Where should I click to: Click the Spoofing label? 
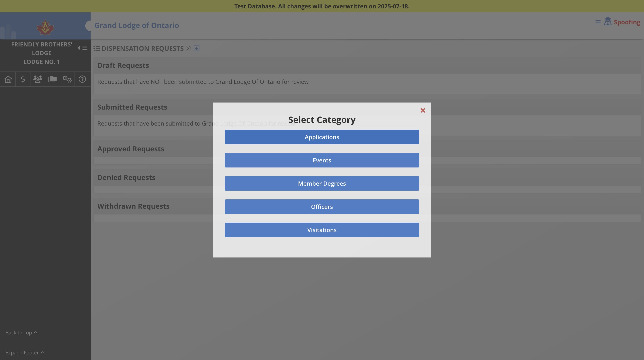(x=627, y=22)
